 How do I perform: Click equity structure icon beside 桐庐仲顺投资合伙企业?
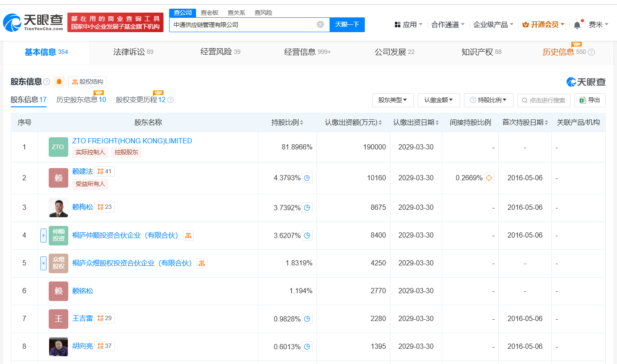188,235
